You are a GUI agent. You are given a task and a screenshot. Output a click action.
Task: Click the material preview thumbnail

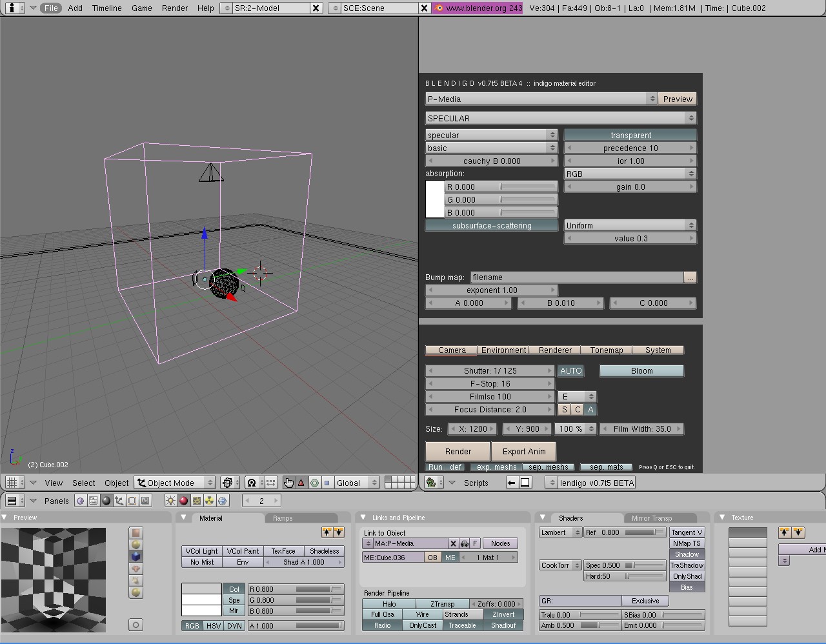coord(54,579)
